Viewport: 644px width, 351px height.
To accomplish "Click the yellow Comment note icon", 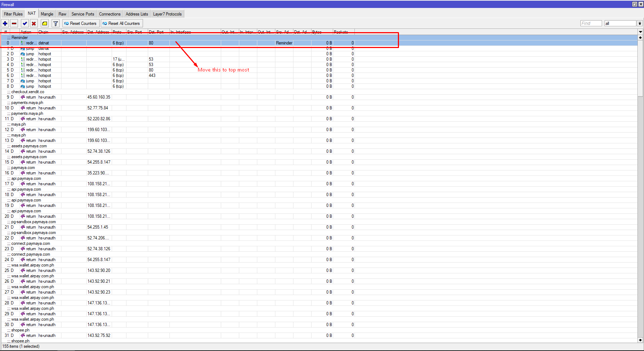I will [44, 23].
